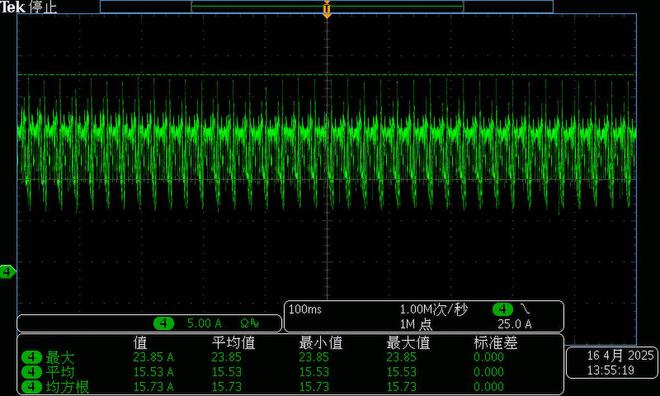Click the waveform overview bar at top
Image resolution: width=660 pixels, height=396 pixels.
[327, 7]
